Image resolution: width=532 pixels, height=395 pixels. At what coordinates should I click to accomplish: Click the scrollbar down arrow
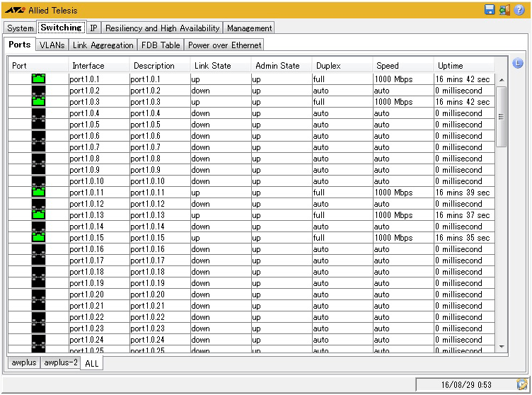pyautogui.click(x=502, y=346)
